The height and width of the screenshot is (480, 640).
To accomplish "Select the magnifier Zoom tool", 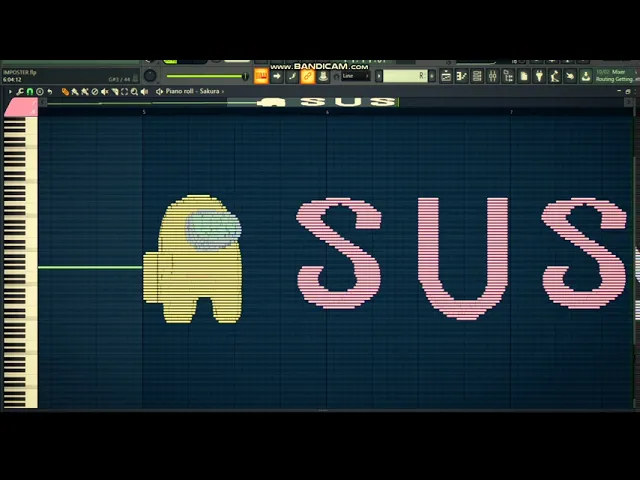I will [134, 92].
